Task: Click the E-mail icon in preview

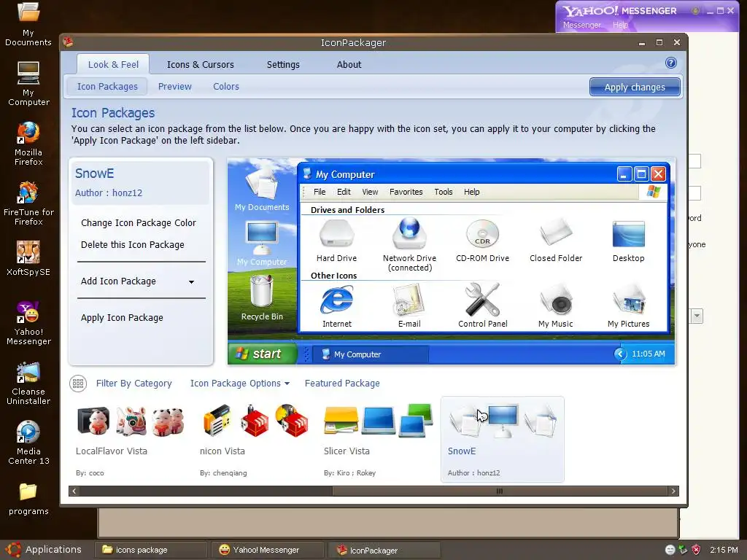Action: [409, 300]
